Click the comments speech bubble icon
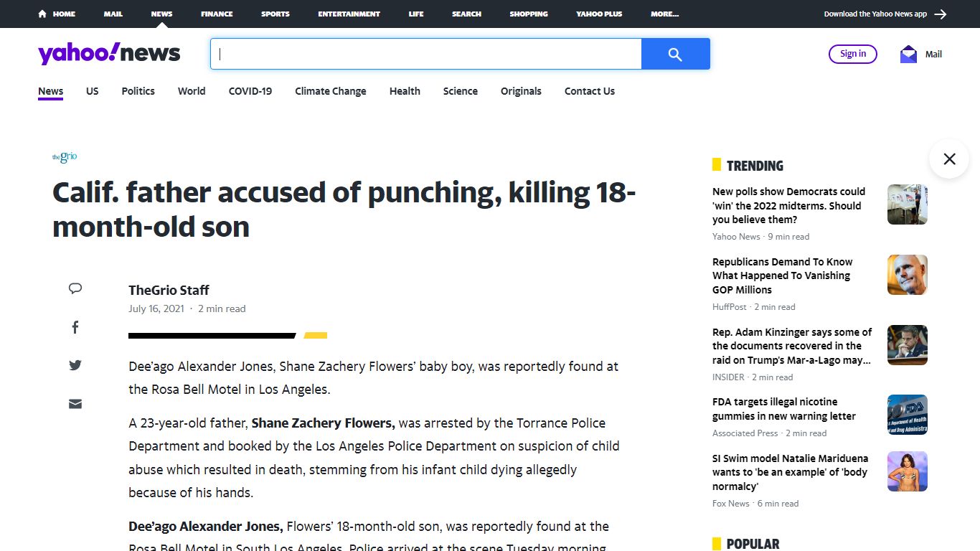 75,289
